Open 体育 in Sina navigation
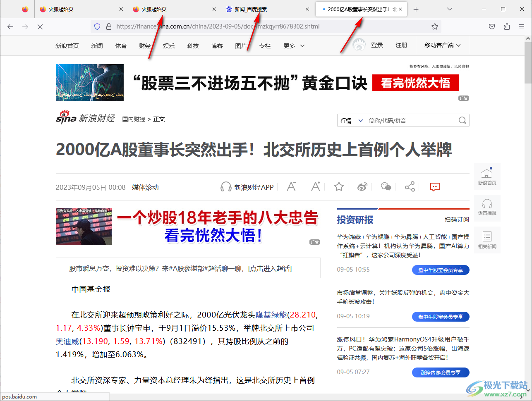Image resolution: width=532 pixels, height=401 pixels. [121, 46]
